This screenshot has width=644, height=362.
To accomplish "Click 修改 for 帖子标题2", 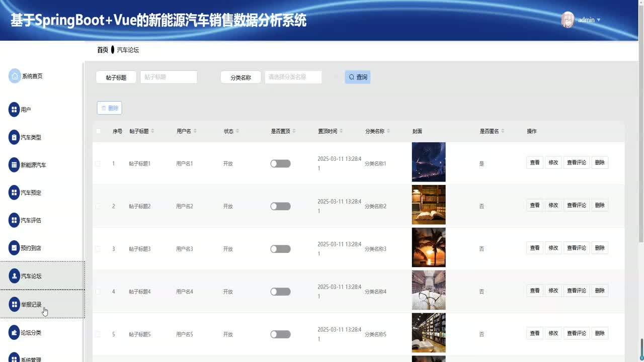I will (x=553, y=205).
